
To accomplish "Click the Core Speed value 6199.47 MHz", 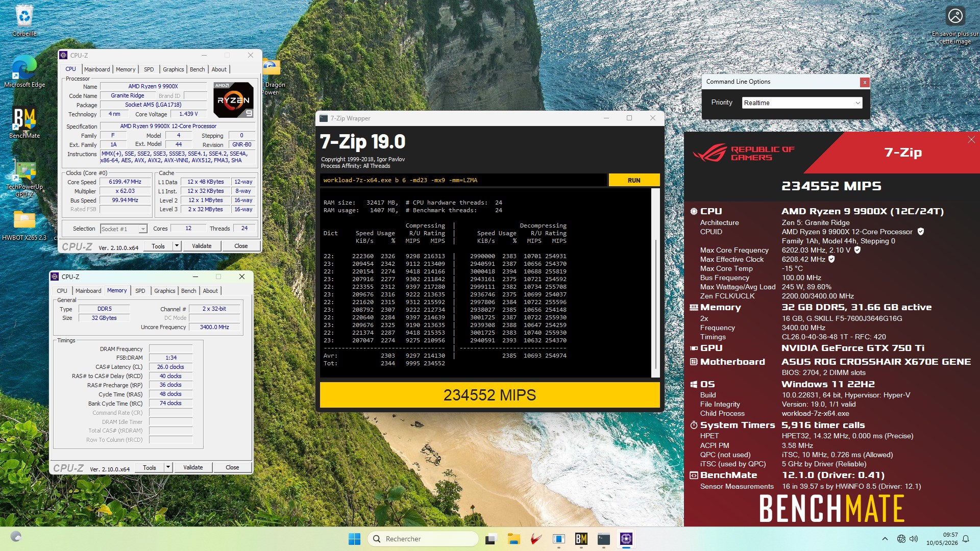I will 125,182.
